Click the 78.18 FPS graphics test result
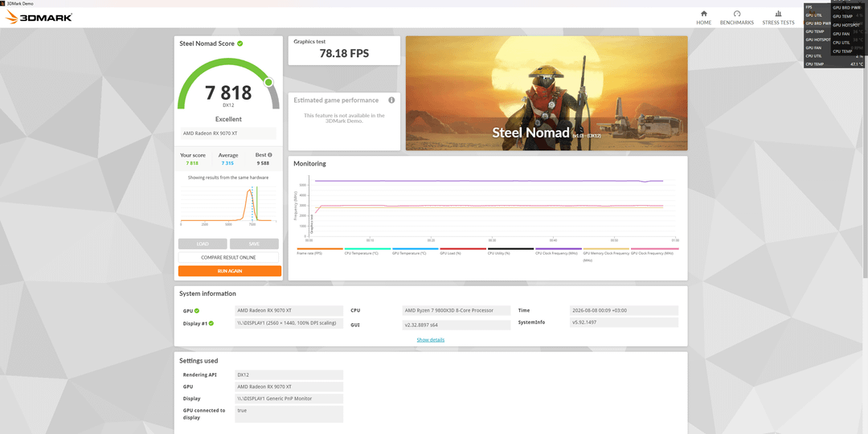Viewport: 868px width, 434px height. (344, 54)
